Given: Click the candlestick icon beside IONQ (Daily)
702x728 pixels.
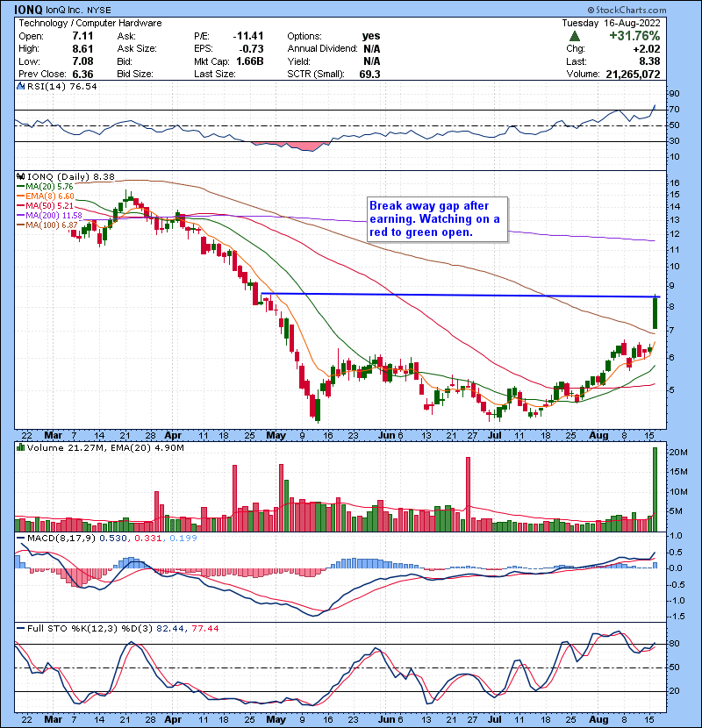Looking at the screenshot, I should (20, 176).
